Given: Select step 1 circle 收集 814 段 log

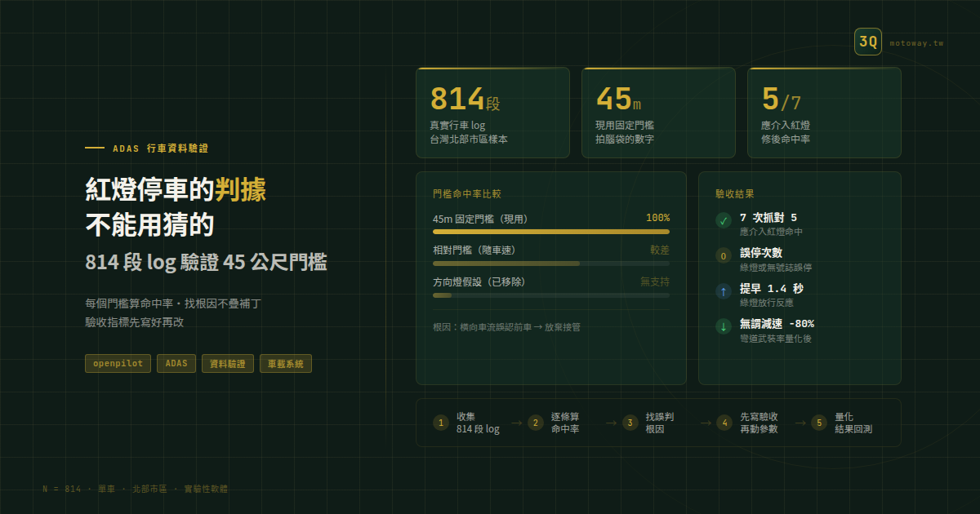Looking at the screenshot, I should 441,423.
